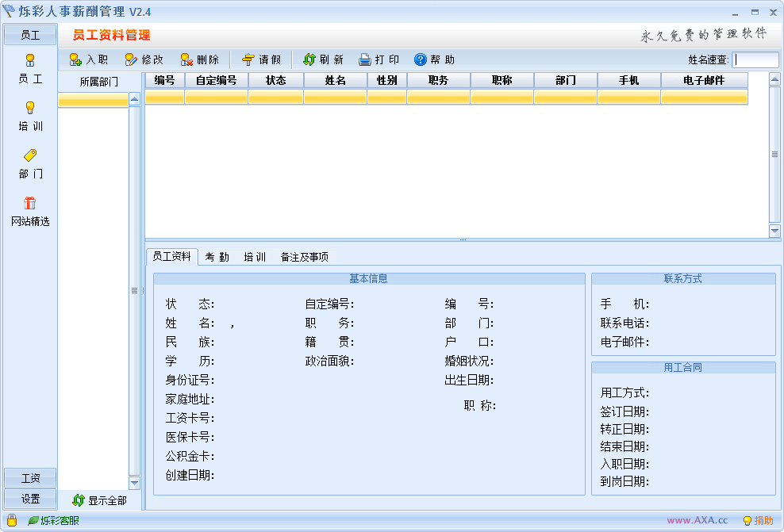Expand the 工资 section in sidebar
Image resolution: width=784 pixels, height=532 pixels.
tap(30, 478)
